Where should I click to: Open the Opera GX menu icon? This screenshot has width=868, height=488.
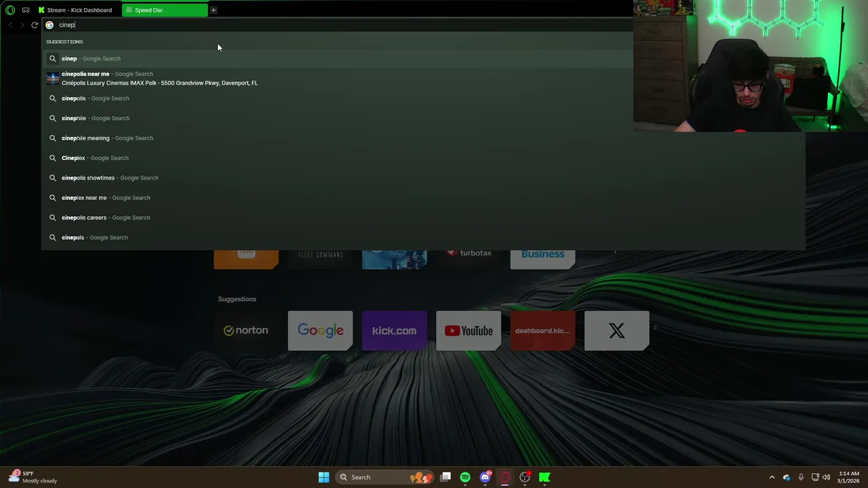click(9, 10)
